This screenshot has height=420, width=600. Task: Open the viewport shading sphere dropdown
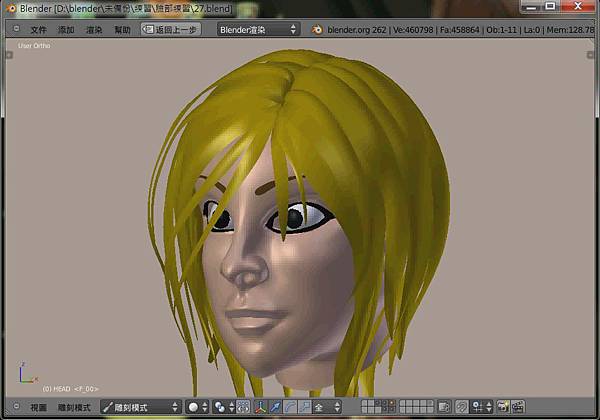point(197,407)
